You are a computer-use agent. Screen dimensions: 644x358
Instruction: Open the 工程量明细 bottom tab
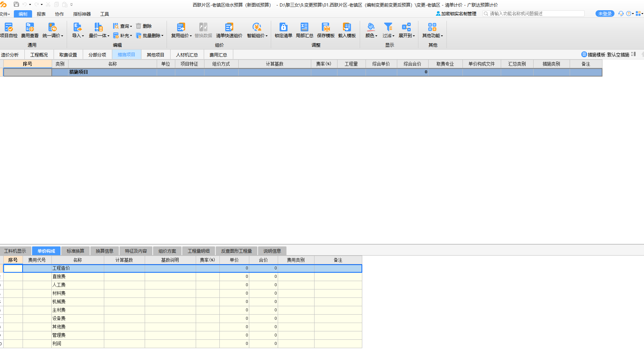pos(199,251)
